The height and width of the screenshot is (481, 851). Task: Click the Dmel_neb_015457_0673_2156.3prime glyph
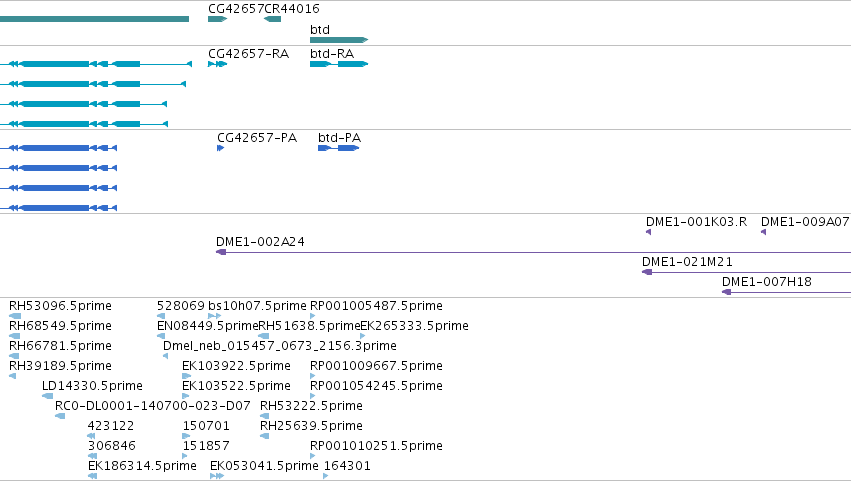166,356
